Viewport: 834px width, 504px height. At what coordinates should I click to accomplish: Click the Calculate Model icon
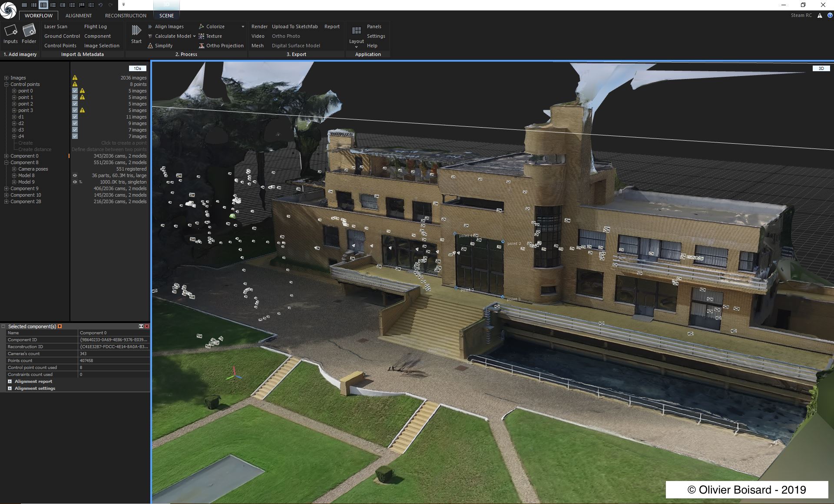pos(150,36)
